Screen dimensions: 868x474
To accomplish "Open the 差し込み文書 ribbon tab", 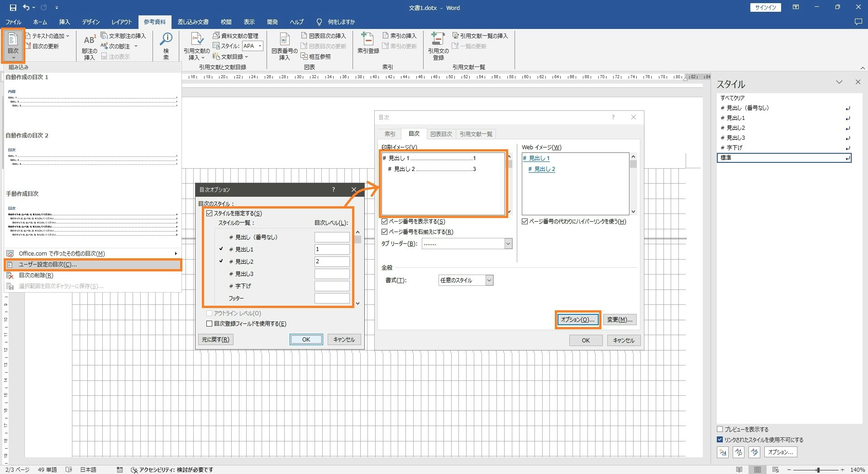I will [x=193, y=22].
